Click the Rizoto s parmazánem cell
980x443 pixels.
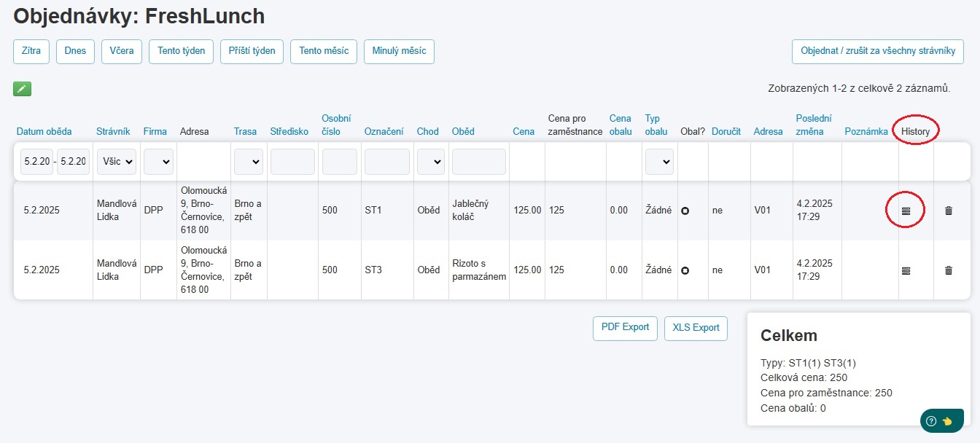click(478, 270)
